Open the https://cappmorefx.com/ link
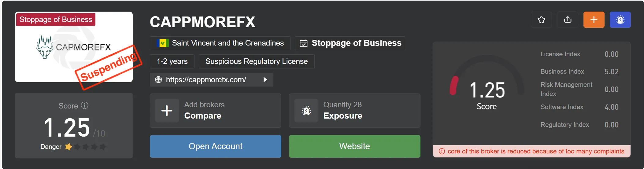Viewport: 644px width, 169px height. (206, 80)
